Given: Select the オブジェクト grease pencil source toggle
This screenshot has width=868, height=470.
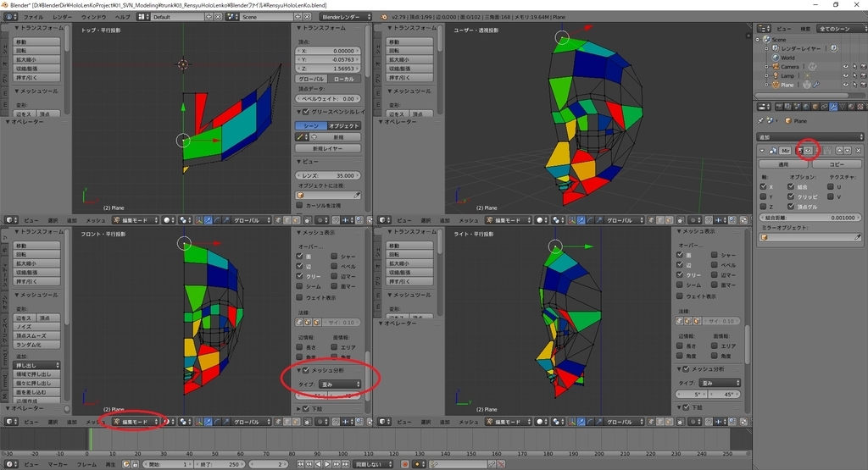Looking at the screenshot, I should point(344,126).
